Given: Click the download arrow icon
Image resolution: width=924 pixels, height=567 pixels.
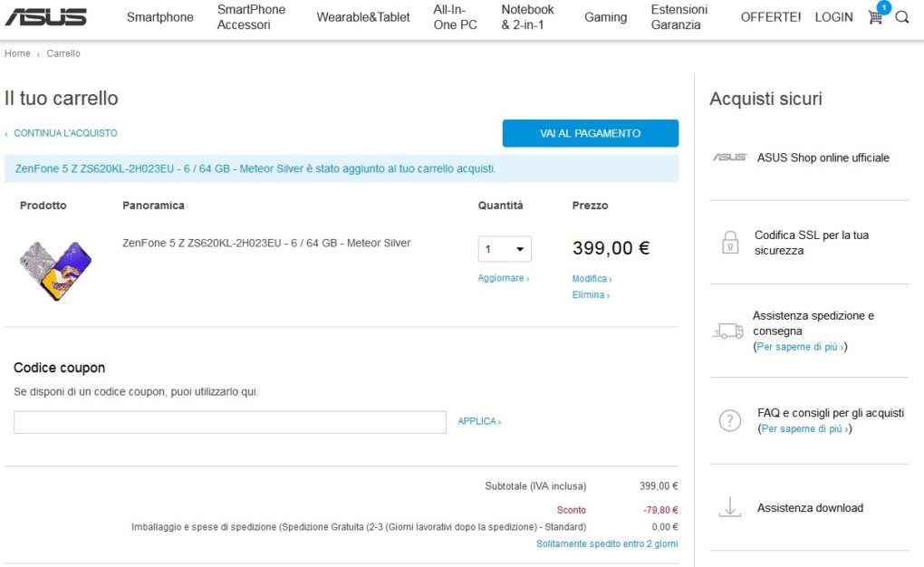Looking at the screenshot, I should (x=730, y=507).
